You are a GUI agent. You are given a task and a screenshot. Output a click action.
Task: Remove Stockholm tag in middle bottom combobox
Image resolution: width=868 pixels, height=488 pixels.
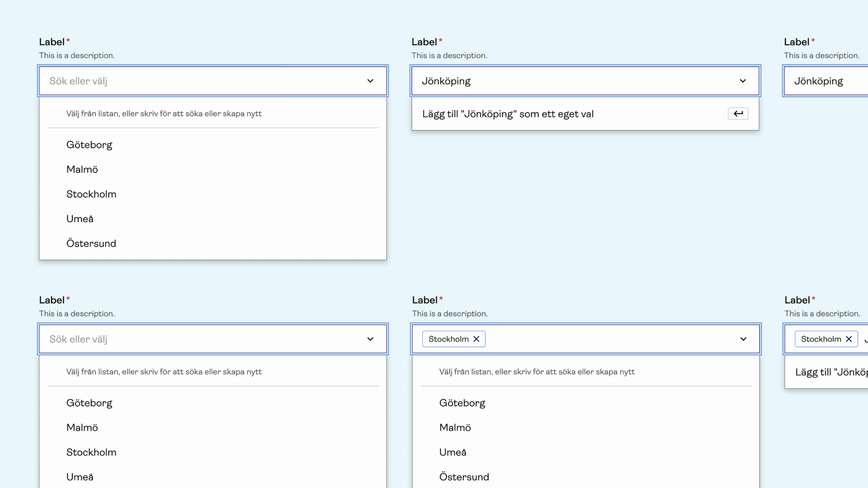pos(476,339)
